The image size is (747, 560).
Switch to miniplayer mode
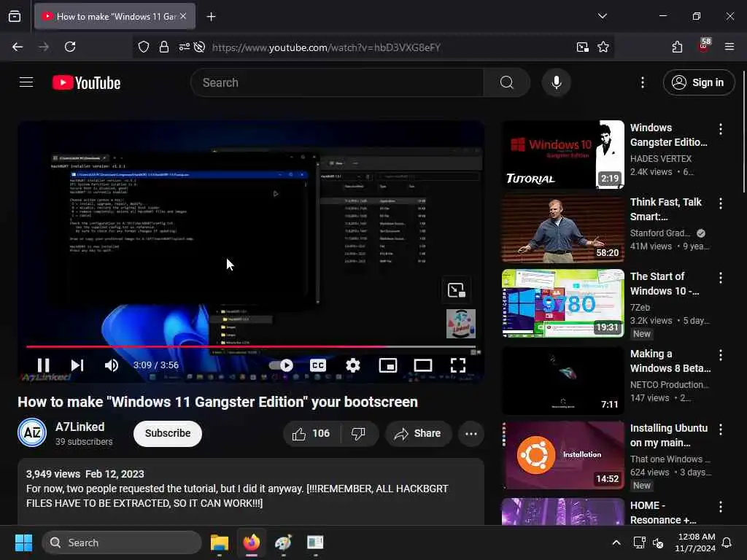pos(388,365)
